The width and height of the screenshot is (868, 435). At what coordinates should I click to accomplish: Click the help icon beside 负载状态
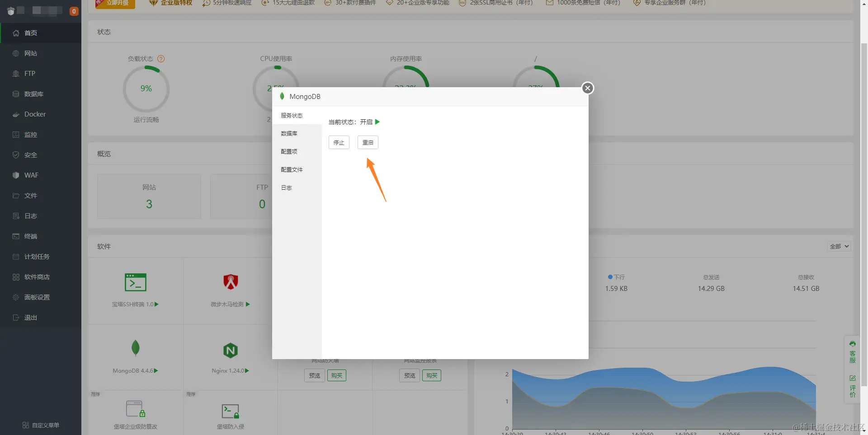[x=161, y=59]
